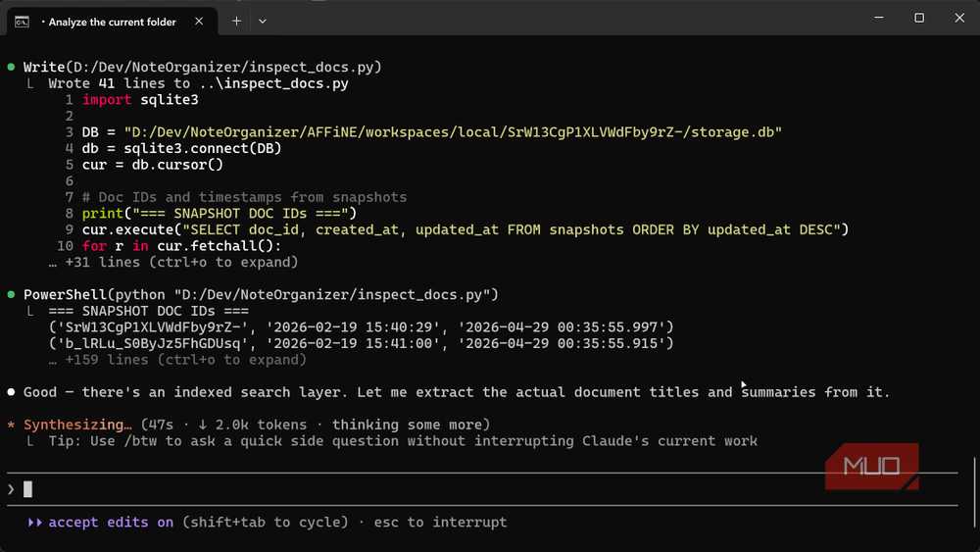Select the "Analyze the current folder" tab

[x=113, y=21]
